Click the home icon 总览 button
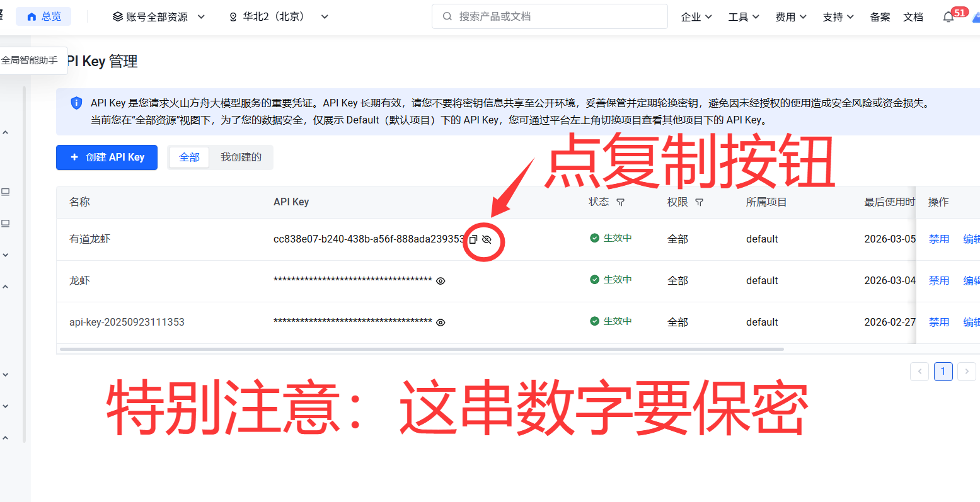This screenshot has height=502, width=980. coord(43,17)
